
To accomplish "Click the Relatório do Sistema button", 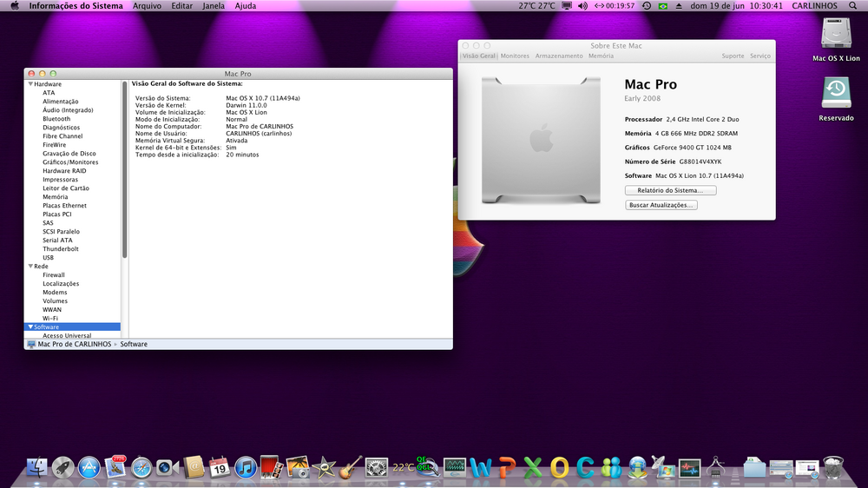I will pos(670,190).
